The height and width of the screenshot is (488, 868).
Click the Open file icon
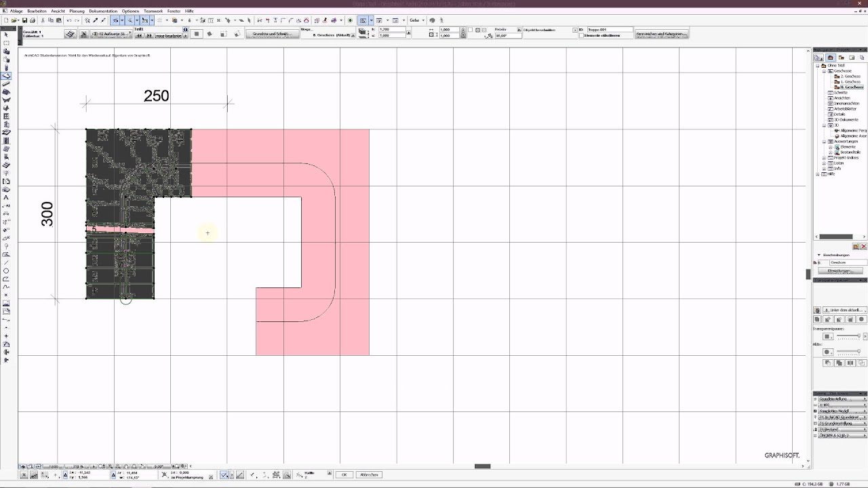(14, 20)
